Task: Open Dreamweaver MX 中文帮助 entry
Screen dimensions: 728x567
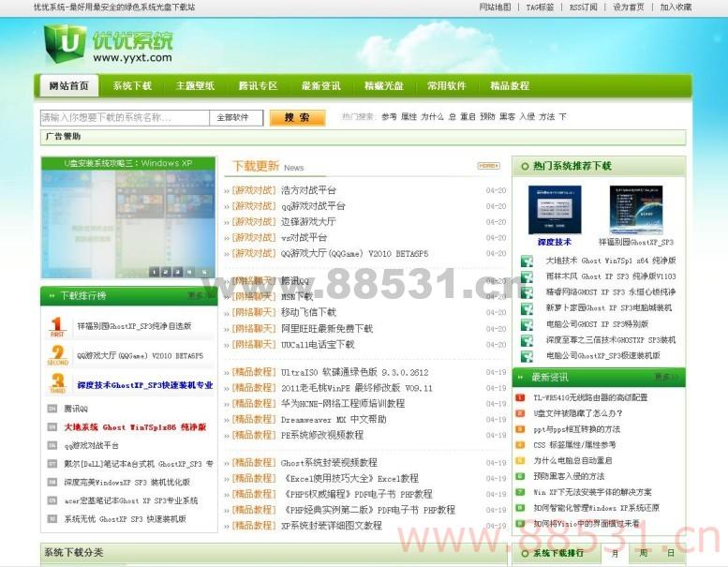Action: click(x=334, y=419)
